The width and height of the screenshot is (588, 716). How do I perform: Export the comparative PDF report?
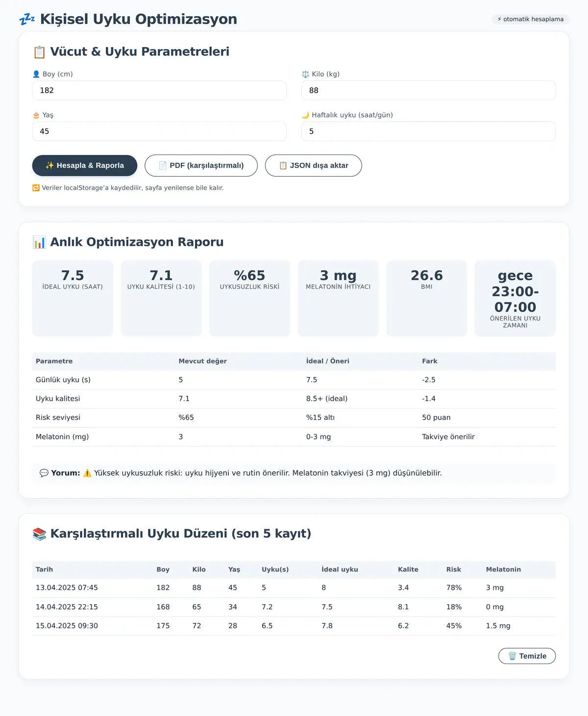201,166
